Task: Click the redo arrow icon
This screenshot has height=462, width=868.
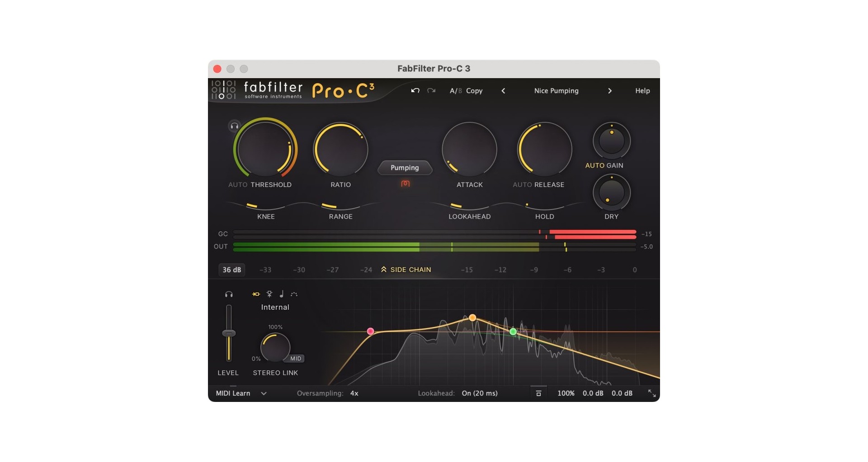Action: (431, 91)
